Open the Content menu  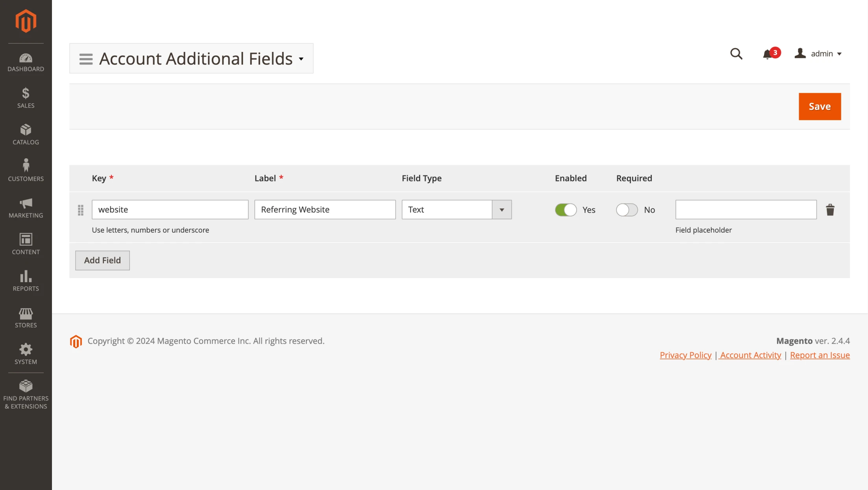[x=26, y=244]
